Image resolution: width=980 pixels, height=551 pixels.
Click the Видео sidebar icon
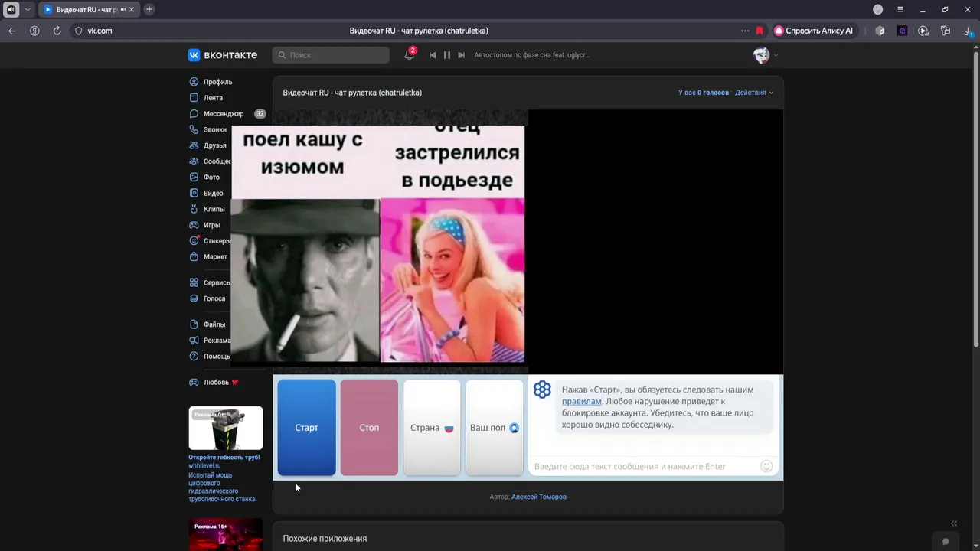(x=194, y=194)
